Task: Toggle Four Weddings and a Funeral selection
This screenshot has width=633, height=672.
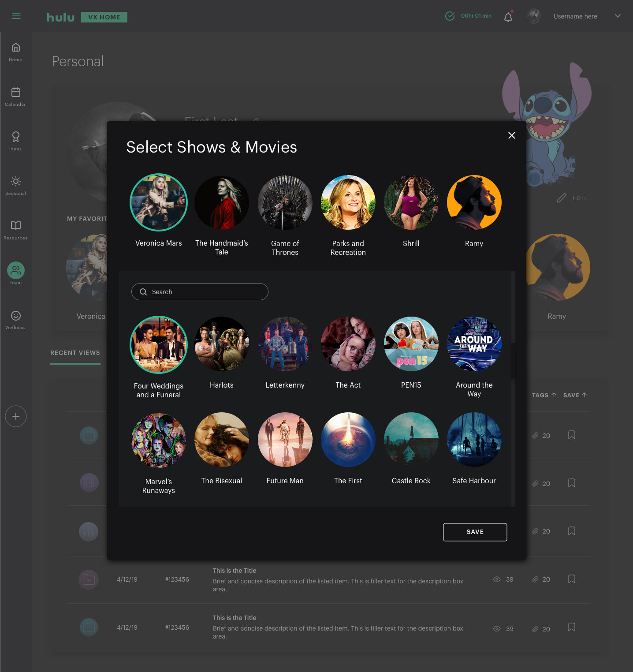Action: [x=159, y=344]
